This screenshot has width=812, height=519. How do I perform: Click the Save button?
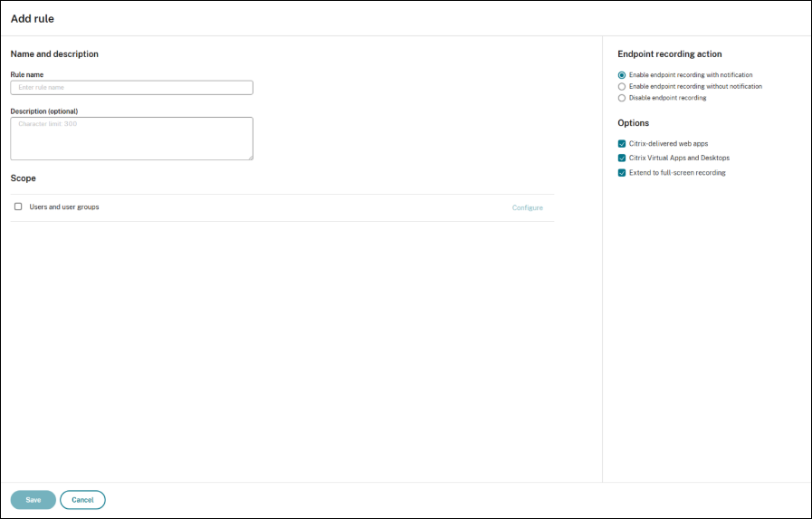pos(33,500)
